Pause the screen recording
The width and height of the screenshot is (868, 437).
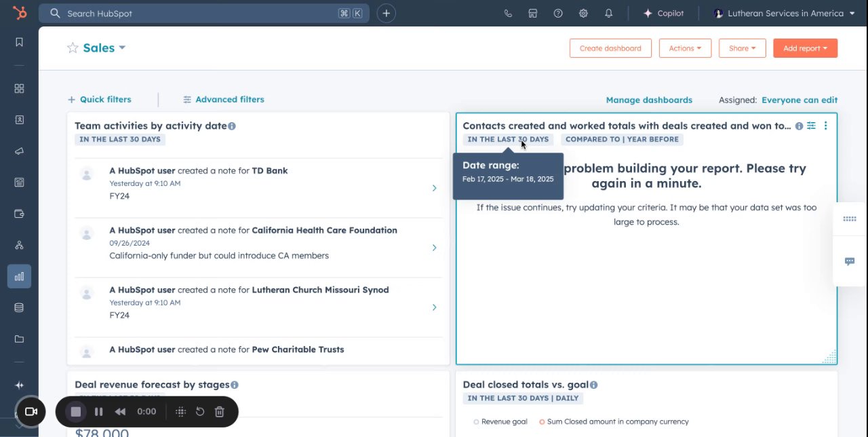pyautogui.click(x=98, y=411)
